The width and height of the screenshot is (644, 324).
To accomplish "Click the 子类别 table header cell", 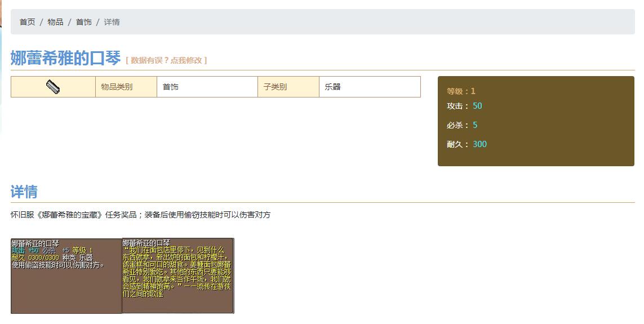I will pyautogui.click(x=275, y=87).
